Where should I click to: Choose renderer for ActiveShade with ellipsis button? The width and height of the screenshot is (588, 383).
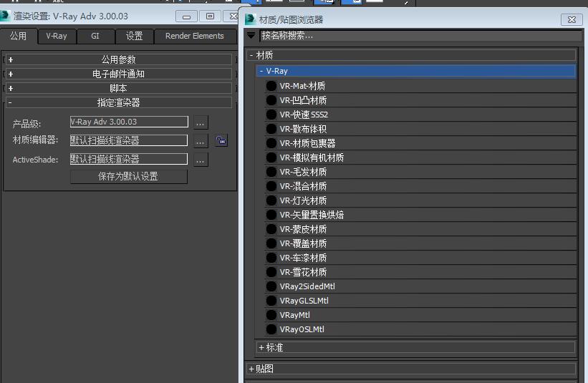click(201, 160)
